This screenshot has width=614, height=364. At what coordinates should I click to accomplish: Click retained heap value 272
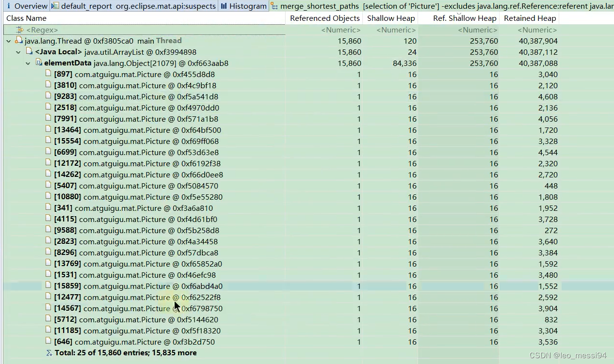click(551, 231)
